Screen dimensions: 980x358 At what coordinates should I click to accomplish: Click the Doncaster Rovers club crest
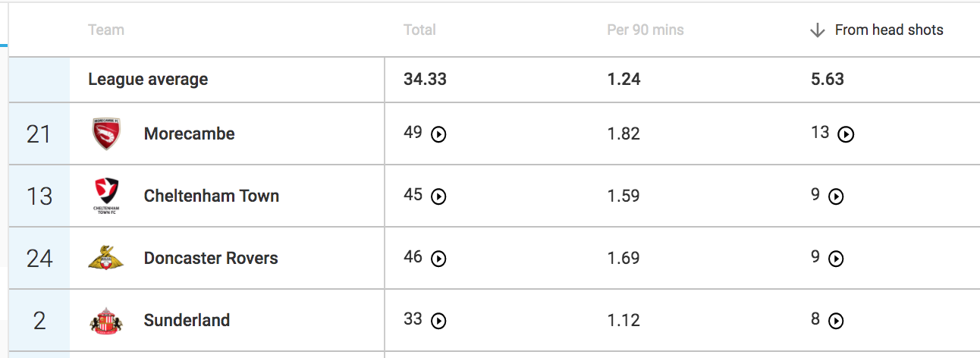(105, 258)
